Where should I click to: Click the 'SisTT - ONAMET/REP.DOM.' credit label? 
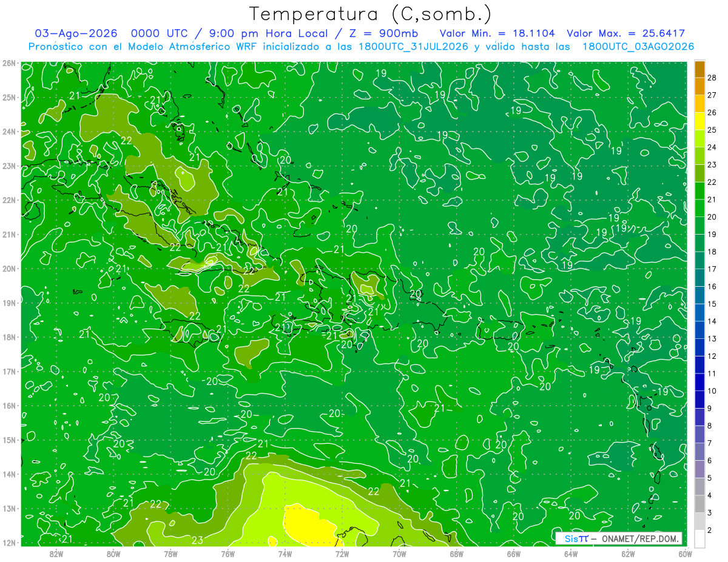point(619,538)
